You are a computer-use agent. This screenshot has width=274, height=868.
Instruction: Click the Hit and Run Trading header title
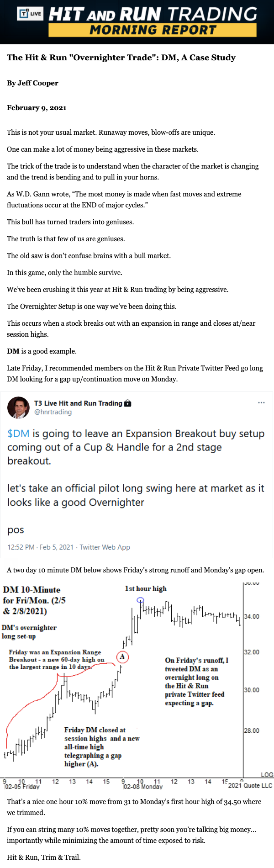(153, 14)
